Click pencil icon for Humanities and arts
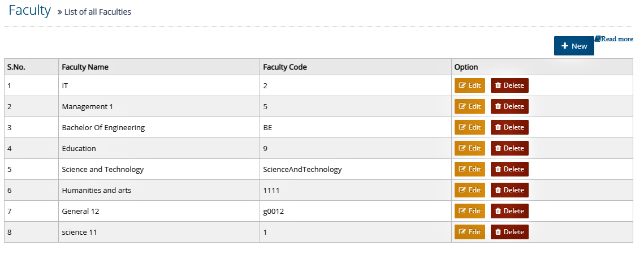This screenshot has height=254, width=644. 462,190
